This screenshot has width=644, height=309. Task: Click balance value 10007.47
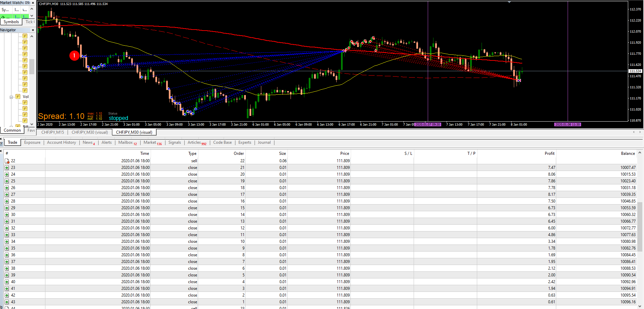[x=628, y=168]
